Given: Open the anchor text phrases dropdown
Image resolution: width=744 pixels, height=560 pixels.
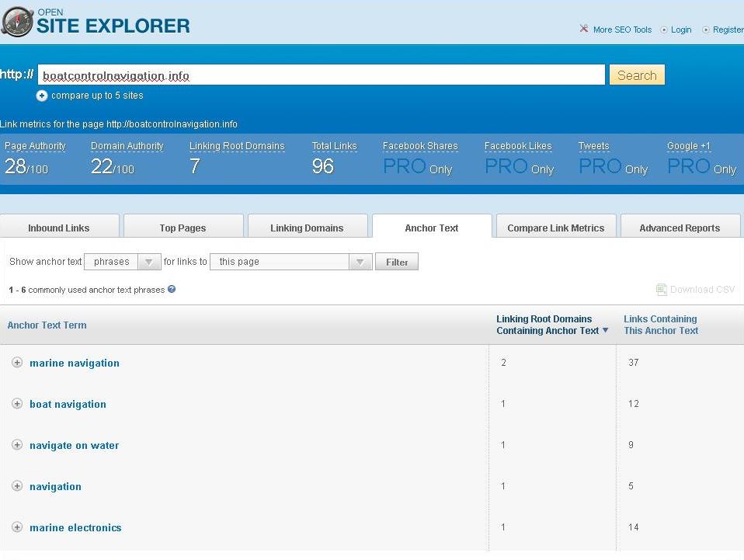Looking at the screenshot, I should pos(122,262).
